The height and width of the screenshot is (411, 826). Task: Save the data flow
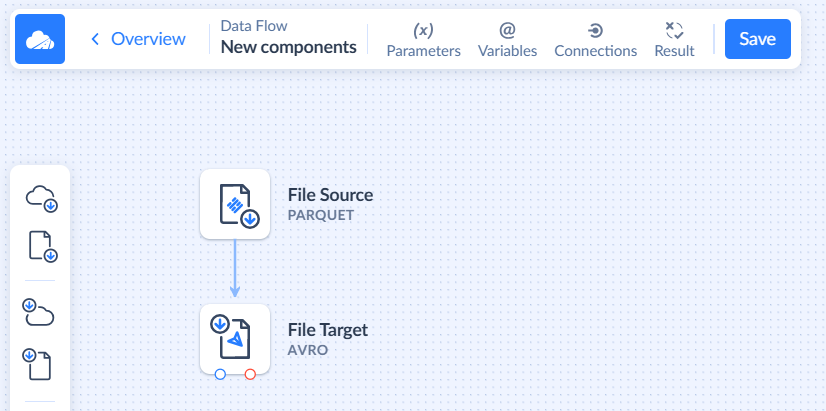pyautogui.click(x=758, y=39)
